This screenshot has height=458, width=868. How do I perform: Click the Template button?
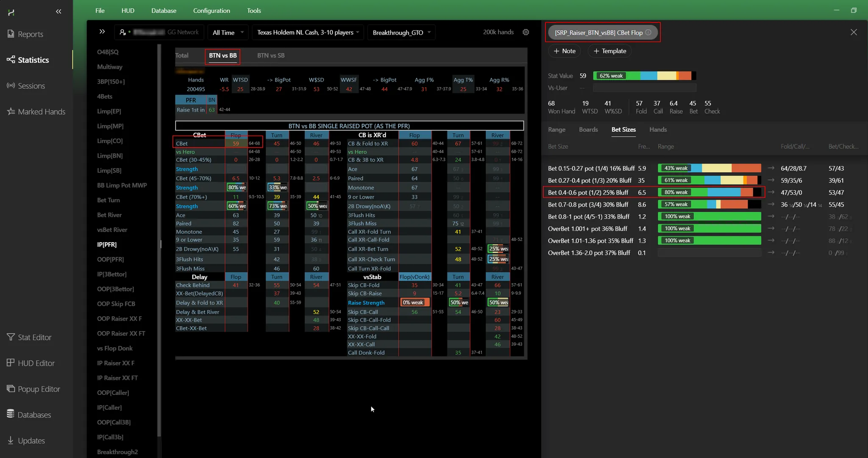609,51
